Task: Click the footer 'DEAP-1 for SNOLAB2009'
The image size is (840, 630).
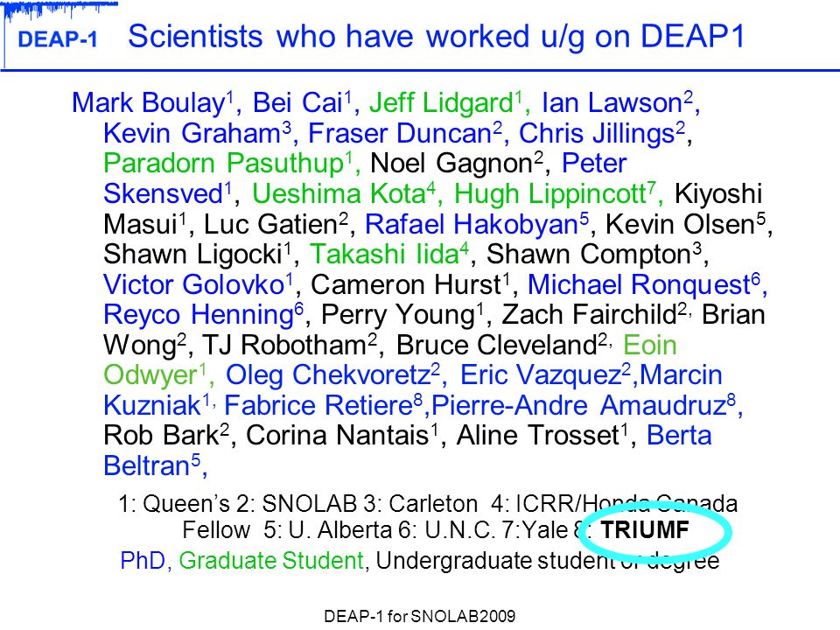Action: click(x=419, y=617)
